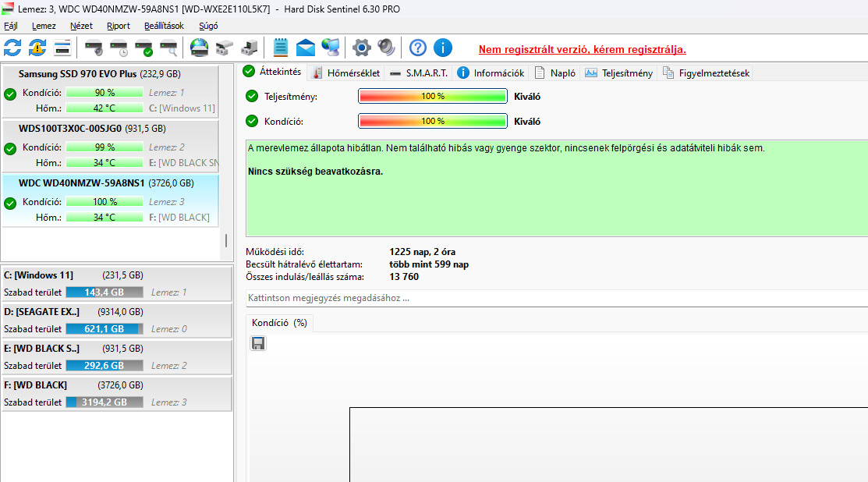868x482 pixels.
Task: Select the F: [WD BLACK] partition
Action: click(x=116, y=393)
